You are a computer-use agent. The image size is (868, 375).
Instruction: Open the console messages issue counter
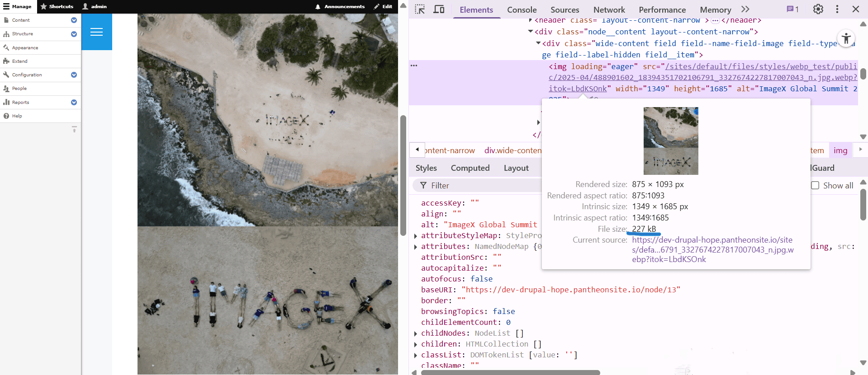pyautogui.click(x=792, y=9)
